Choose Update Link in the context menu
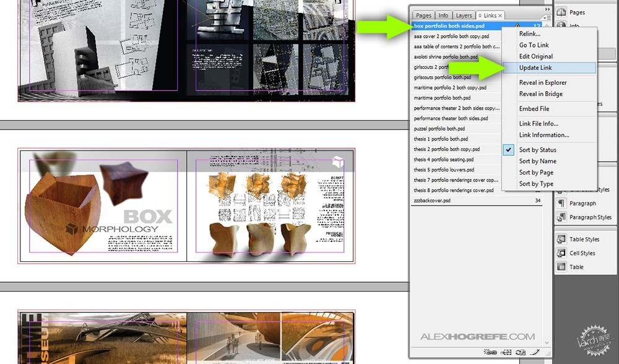The image size is (619, 364). [x=535, y=67]
